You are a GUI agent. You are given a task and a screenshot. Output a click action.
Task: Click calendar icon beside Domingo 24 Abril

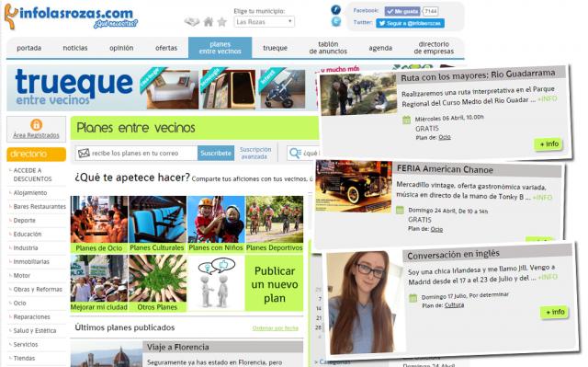401,210
